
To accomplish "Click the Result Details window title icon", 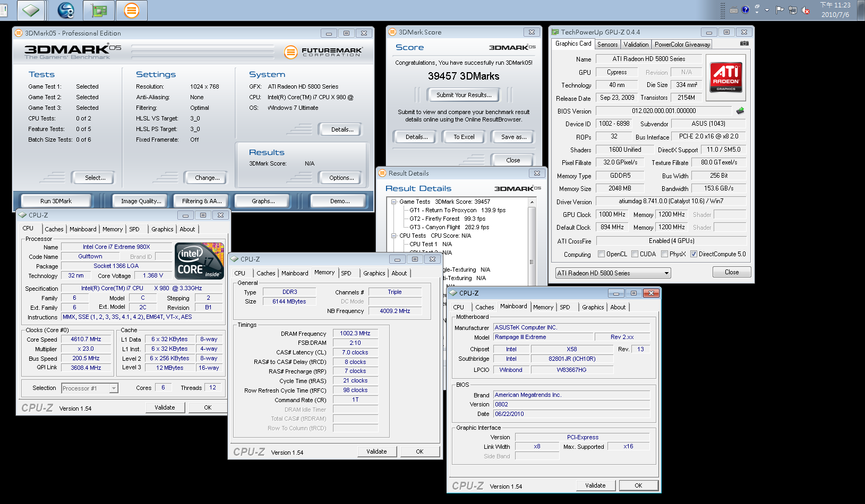I will (382, 173).
